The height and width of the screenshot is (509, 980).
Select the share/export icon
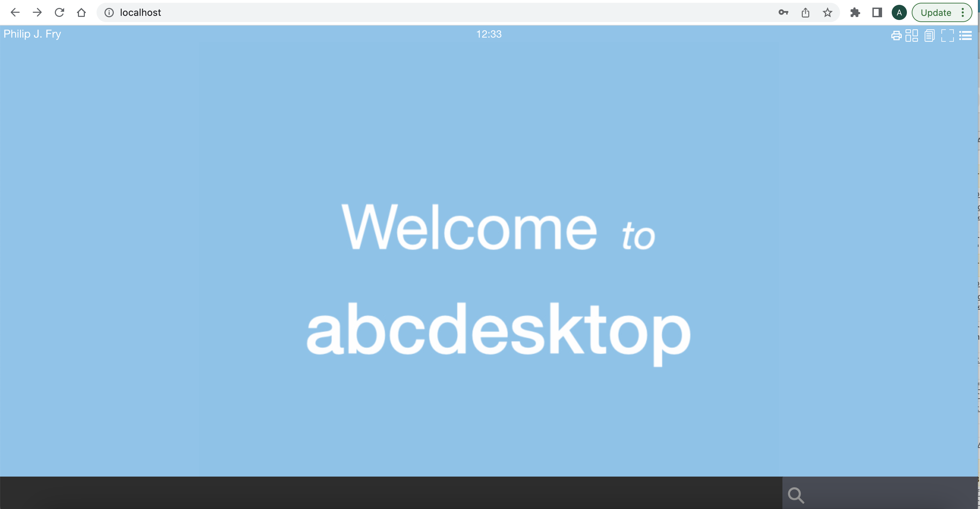[806, 12]
